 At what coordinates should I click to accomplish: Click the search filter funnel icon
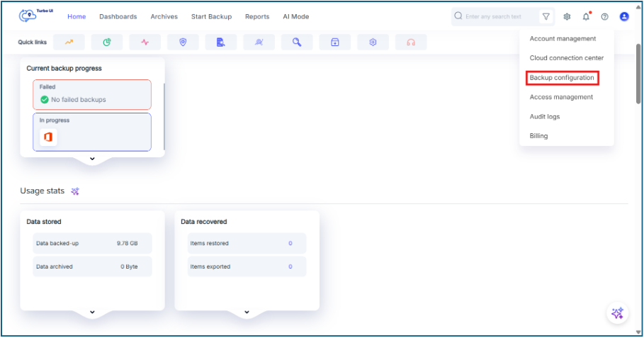point(546,17)
